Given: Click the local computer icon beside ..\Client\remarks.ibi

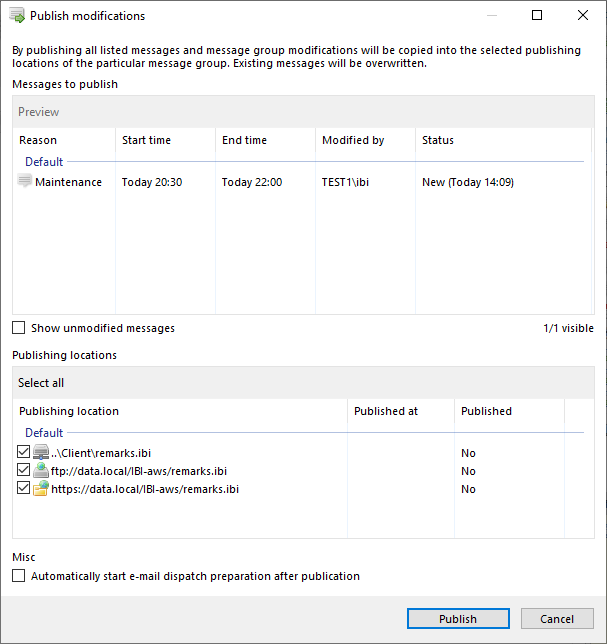Looking at the screenshot, I should click(x=41, y=453).
